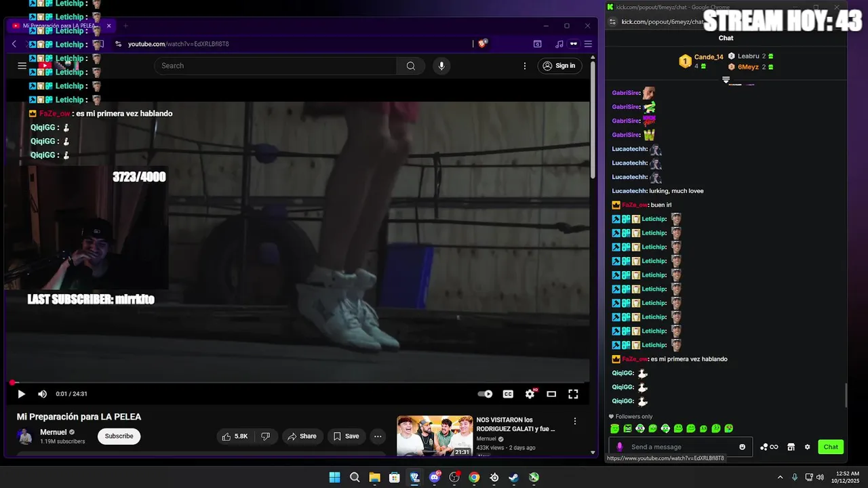Open system volume speaker icon
This screenshot has width=868, height=488.
(821, 477)
